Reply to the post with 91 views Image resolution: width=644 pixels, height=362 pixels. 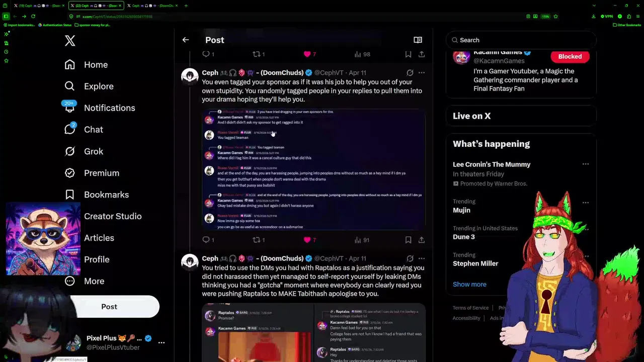point(208,240)
